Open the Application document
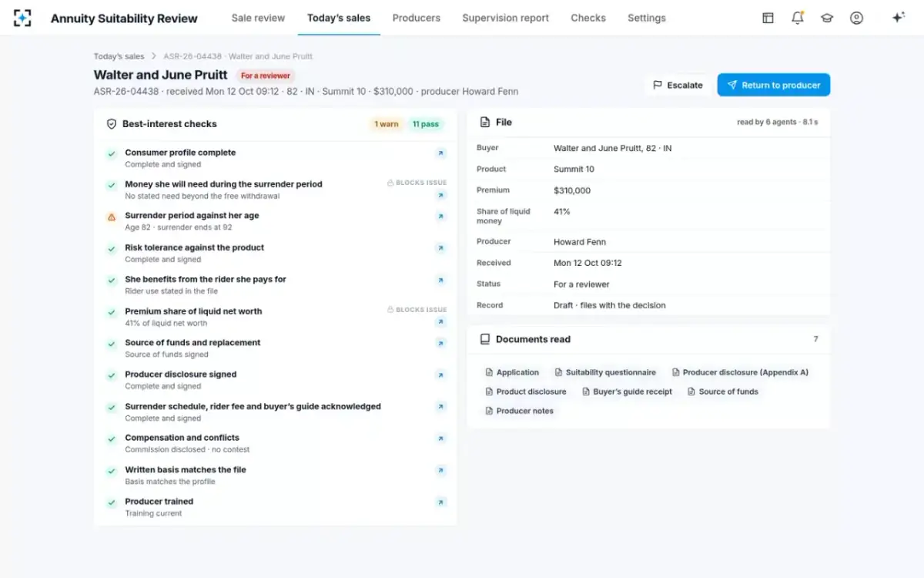 point(512,372)
